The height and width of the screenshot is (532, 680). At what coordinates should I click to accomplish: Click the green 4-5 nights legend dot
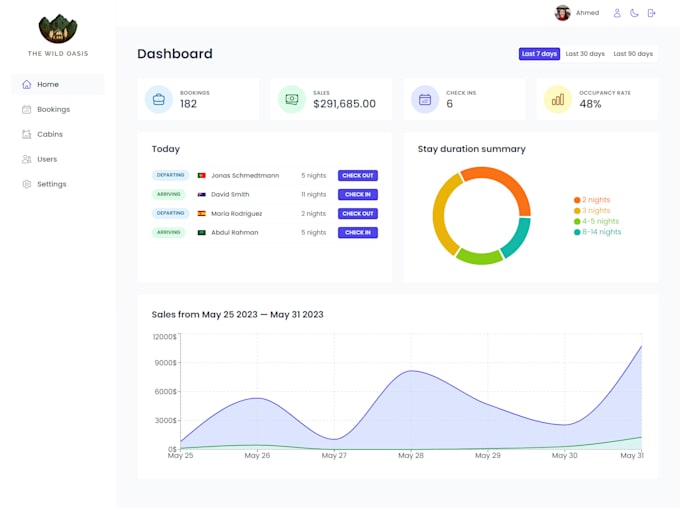tap(577, 222)
